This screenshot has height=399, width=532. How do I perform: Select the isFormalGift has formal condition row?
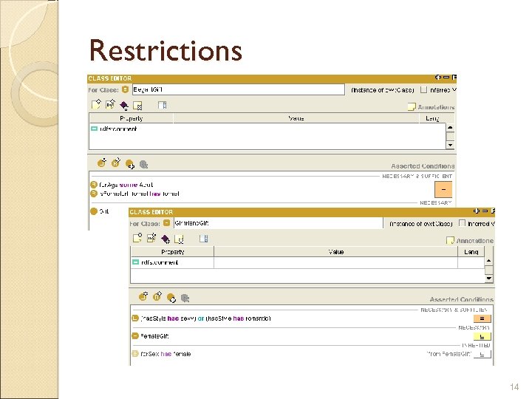[x=140, y=194]
